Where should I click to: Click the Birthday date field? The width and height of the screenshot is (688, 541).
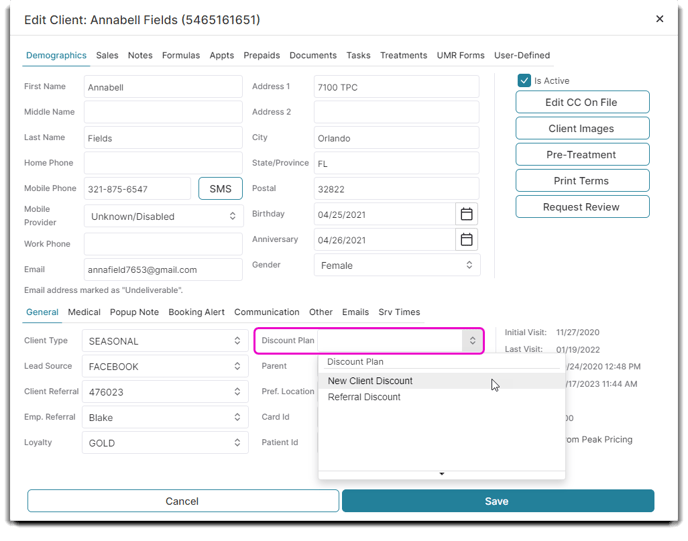click(385, 214)
